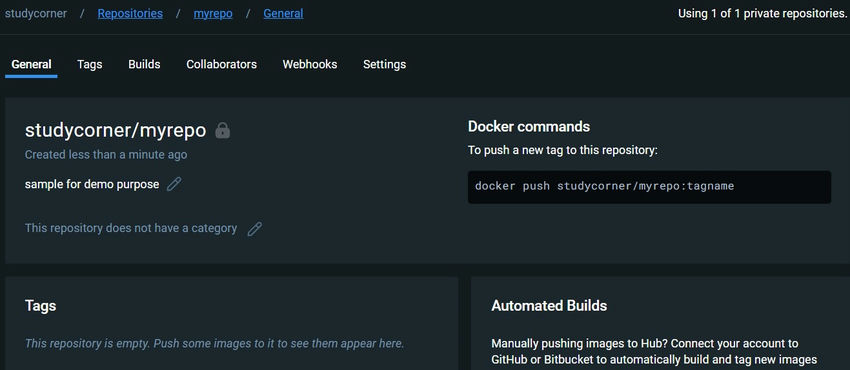Click 'To push a new tag to this repository' text
This screenshot has height=370, width=850.
(563, 150)
